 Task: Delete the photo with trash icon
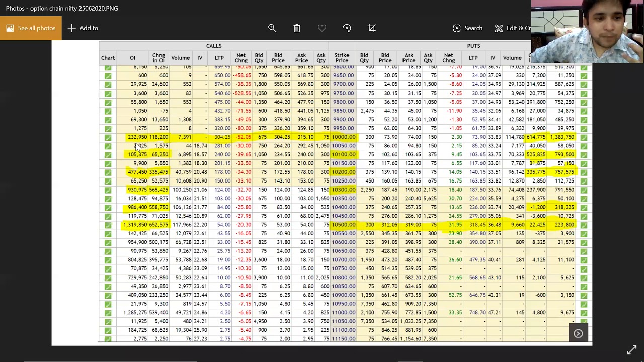click(x=297, y=28)
